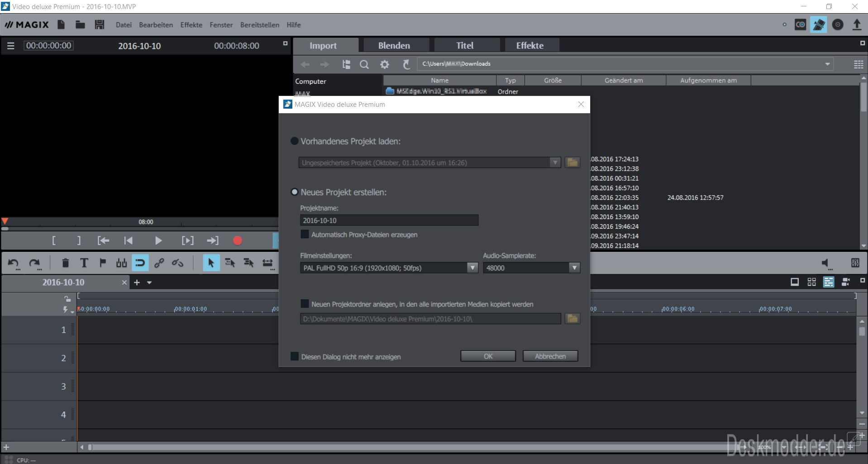This screenshot has height=464, width=868.
Task: Expand the media pool path dropdown
Action: click(x=827, y=64)
